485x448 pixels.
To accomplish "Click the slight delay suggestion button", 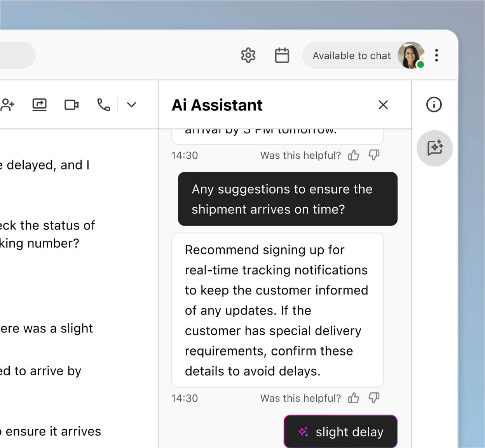I will 340,431.
